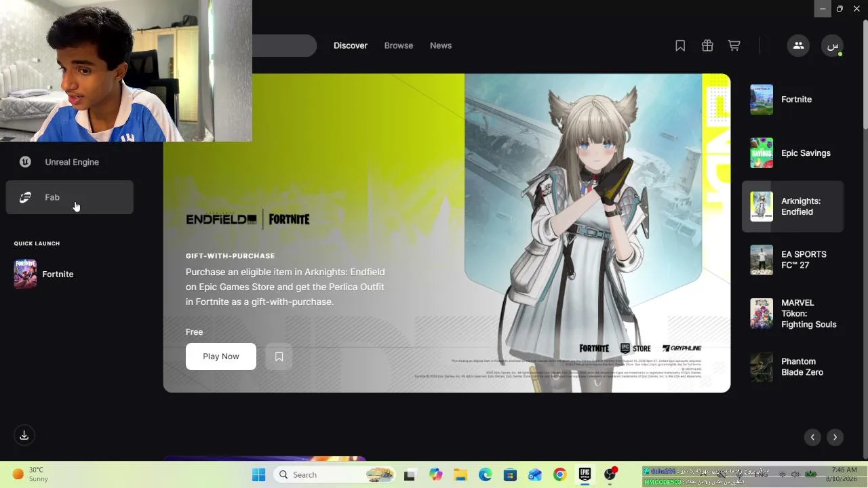Click the Phantom Blade Zero title text
The height and width of the screenshot is (488, 868).
pyautogui.click(x=802, y=367)
